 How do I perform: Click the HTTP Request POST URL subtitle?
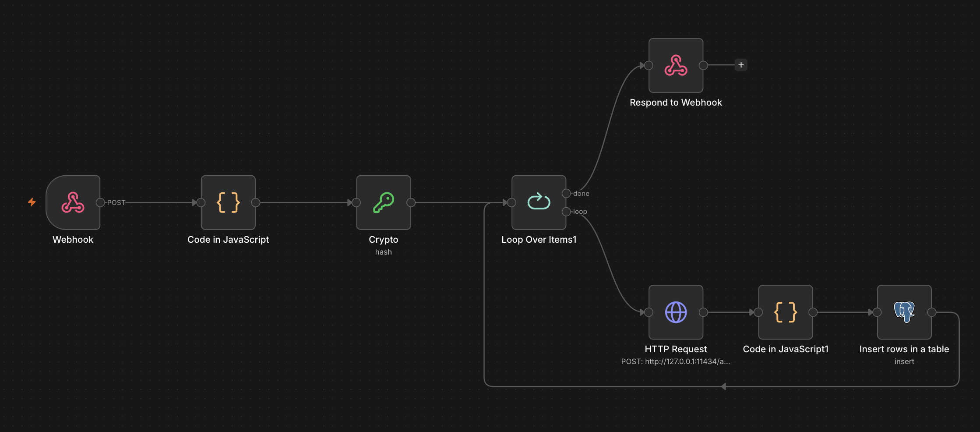(676, 361)
